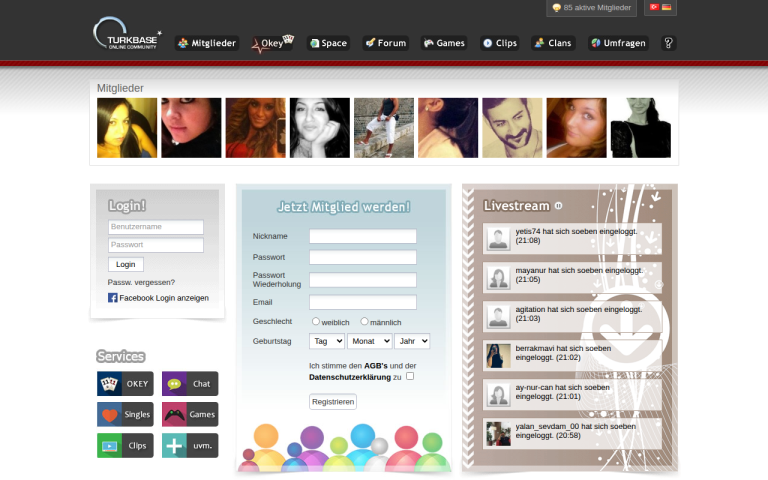Focus the Benutzername login field
The width and height of the screenshot is (768, 480).
pyautogui.click(x=156, y=227)
